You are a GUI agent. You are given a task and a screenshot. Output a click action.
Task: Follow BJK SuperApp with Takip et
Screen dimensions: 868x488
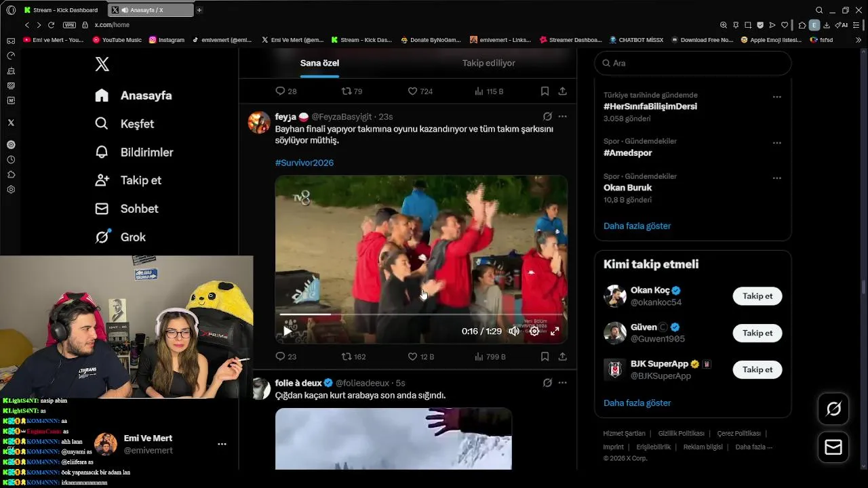pyautogui.click(x=757, y=369)
